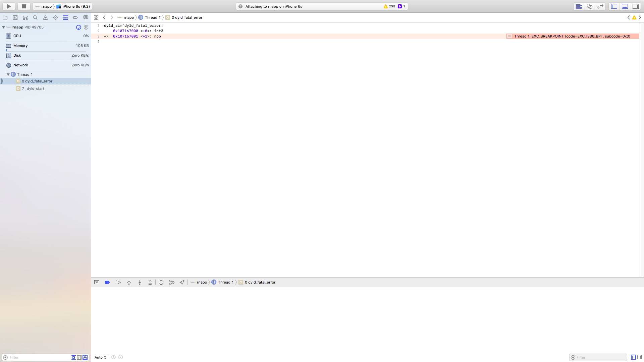Select the CPU gauge row
Viewport: 644px width, 362px height.
coord(46,36)
